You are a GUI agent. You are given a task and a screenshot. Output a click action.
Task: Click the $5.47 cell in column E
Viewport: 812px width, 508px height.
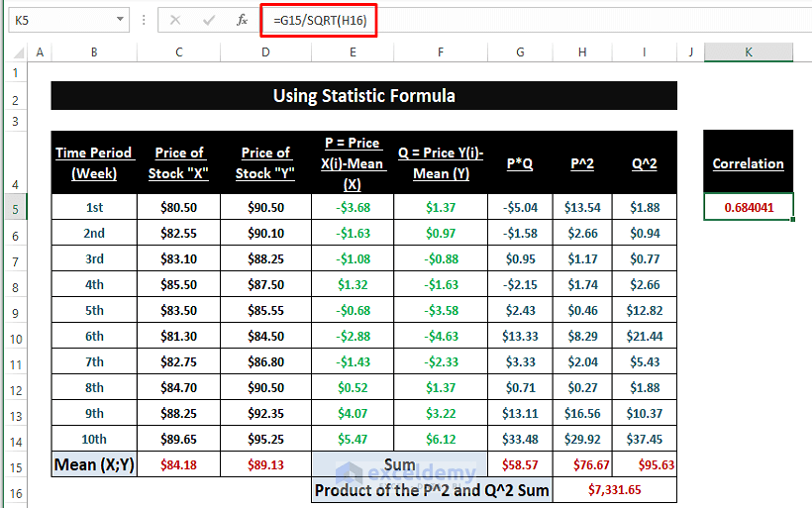click(x=353, y=439)
